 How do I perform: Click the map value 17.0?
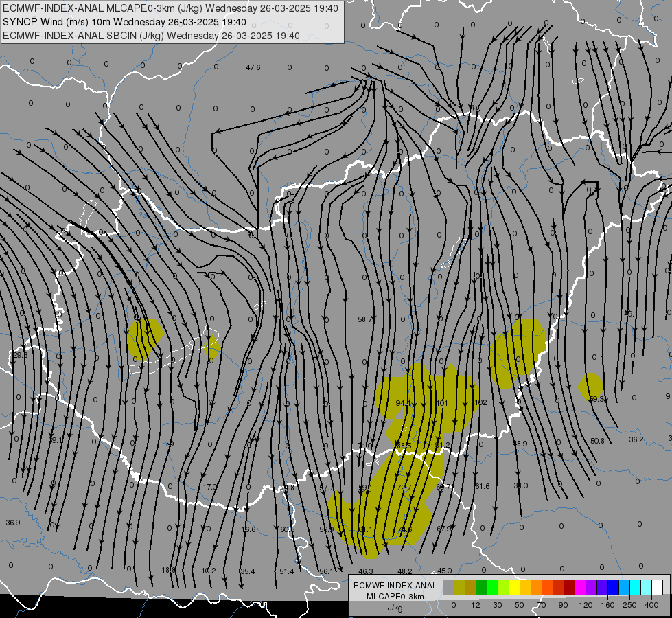[209, 487]
